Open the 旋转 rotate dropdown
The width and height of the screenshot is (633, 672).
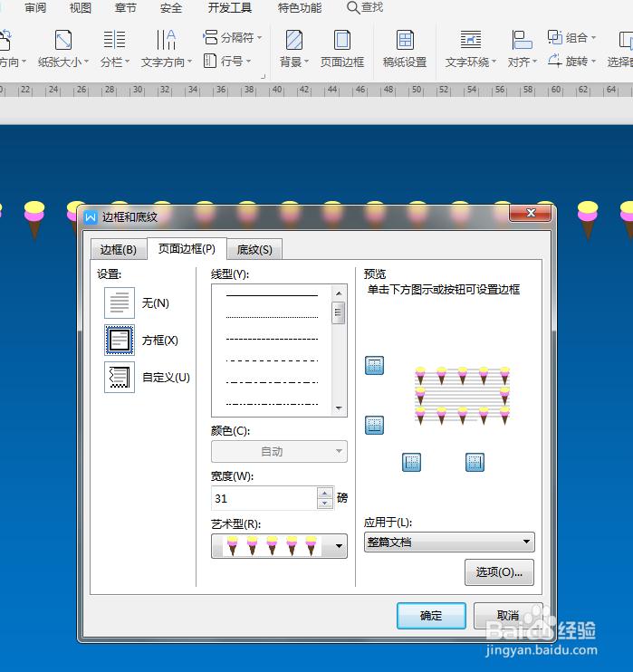click(571, 61)
